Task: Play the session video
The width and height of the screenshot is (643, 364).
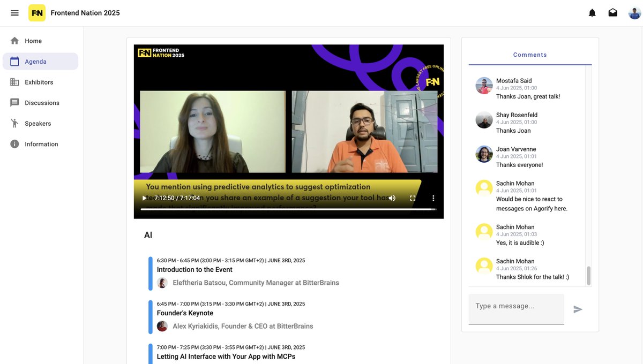Action: tap(145, 198)
